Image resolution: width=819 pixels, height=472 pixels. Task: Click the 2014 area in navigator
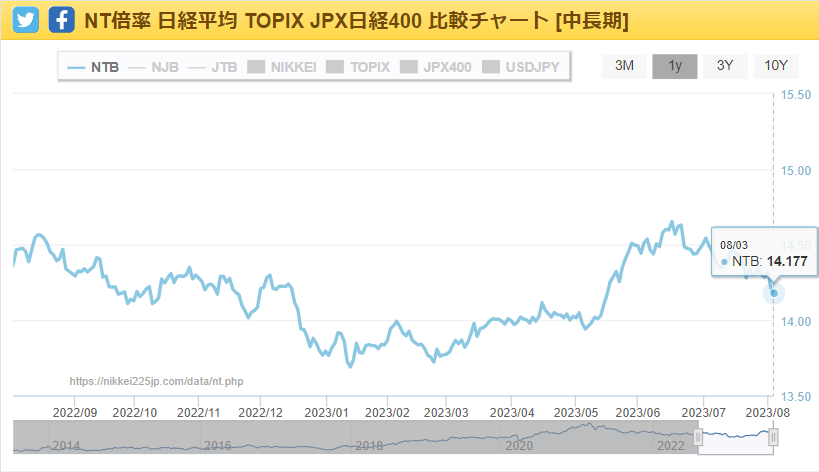(66, 445)
